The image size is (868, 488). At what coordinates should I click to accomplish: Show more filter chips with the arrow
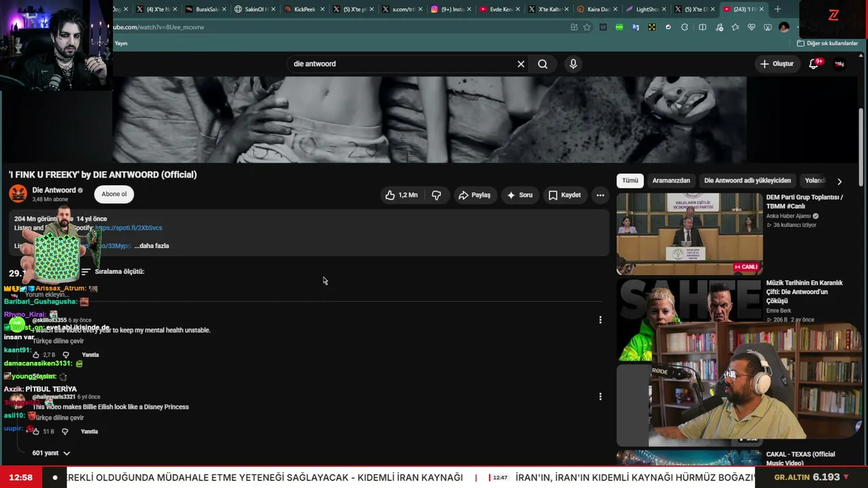(840, 181)
